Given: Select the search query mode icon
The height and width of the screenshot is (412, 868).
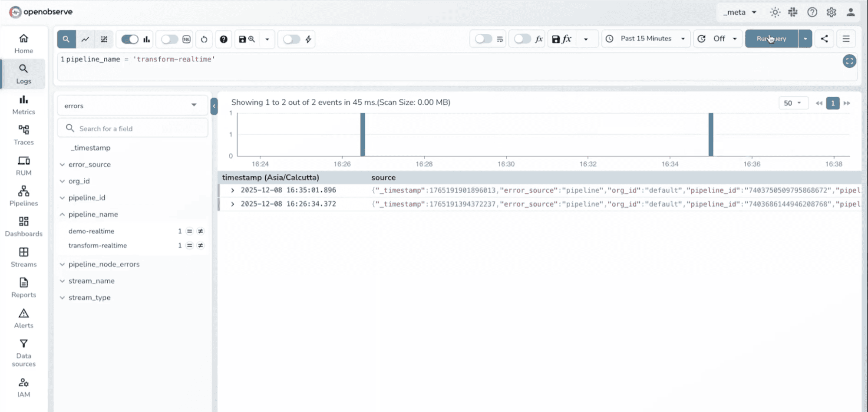Looking at the screenshot, I should click(x=66, y=39).
